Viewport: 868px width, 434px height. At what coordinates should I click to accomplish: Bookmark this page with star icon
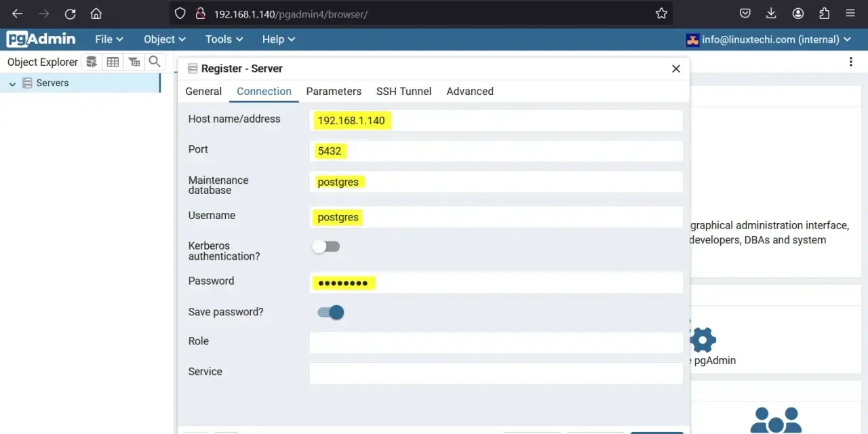point(661,14)
